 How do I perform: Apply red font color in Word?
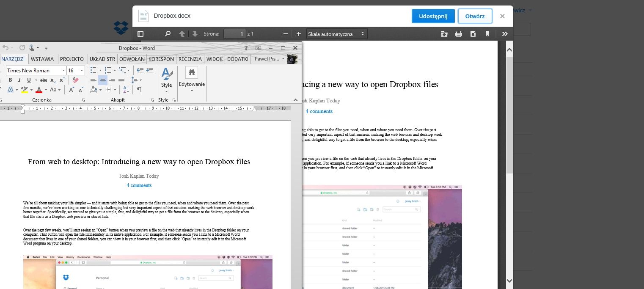39,90
